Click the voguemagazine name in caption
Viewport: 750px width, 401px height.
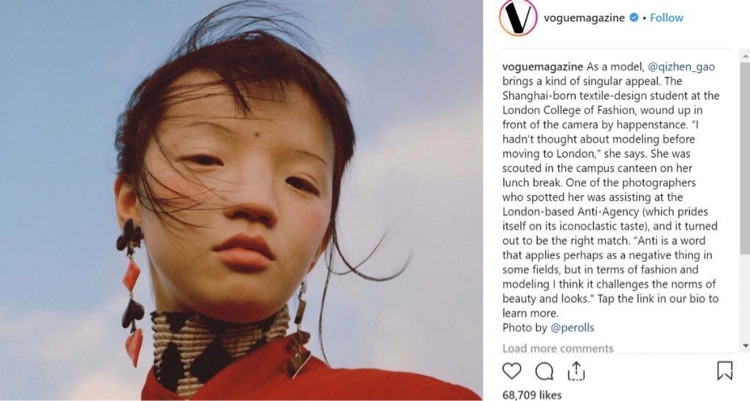[x=542, y=67]
